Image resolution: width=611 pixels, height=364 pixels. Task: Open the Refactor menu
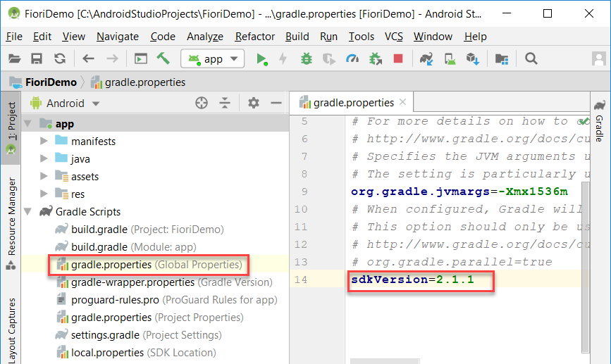click(255, 37)
